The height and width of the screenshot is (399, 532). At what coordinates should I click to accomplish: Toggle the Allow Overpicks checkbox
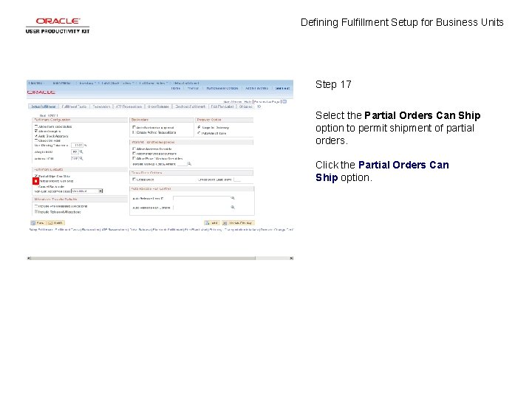click(x=36, y=131)
